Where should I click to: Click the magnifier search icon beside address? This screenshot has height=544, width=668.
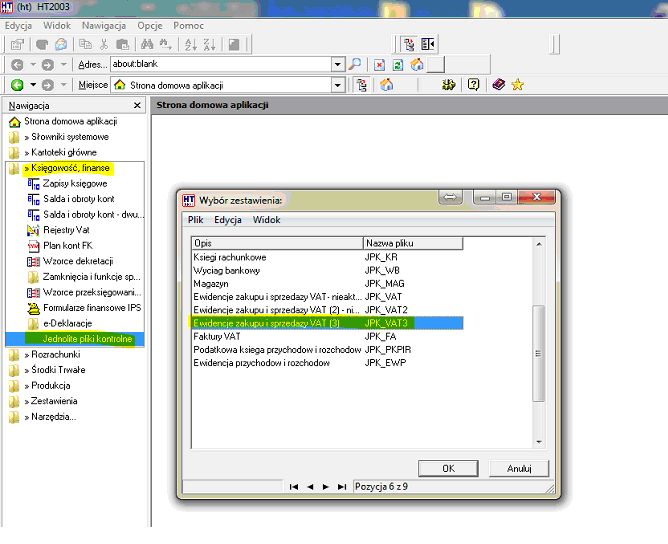[355, 65]
